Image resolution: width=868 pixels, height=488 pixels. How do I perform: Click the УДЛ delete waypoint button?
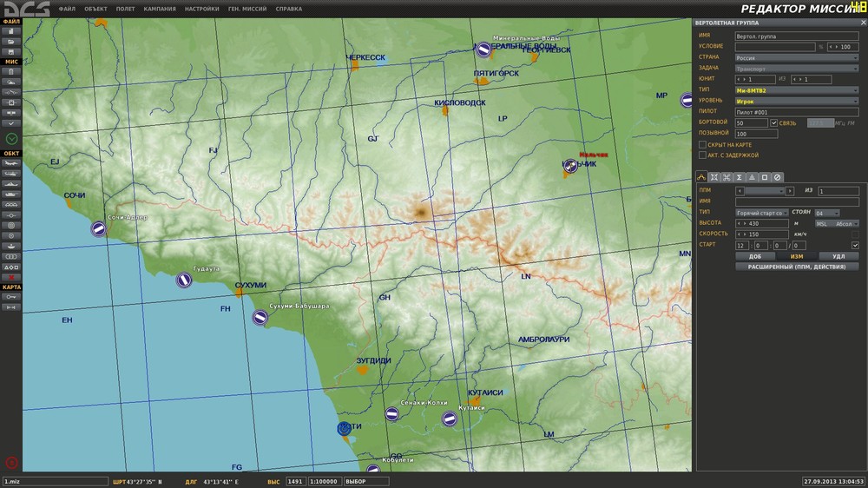pos(838,256)
